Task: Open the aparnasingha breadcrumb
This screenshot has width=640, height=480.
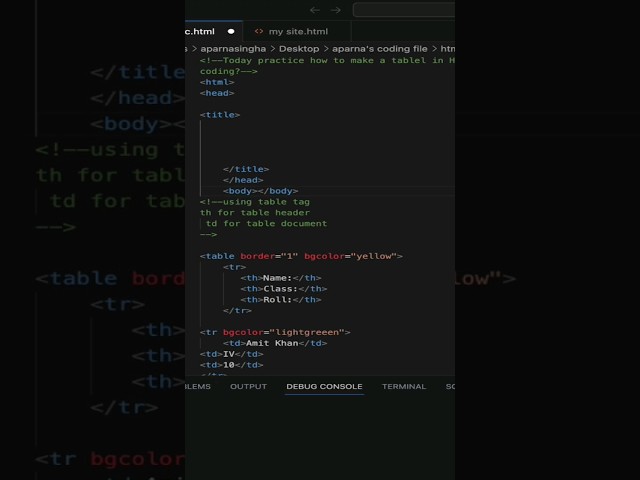Action: point(233,49)
